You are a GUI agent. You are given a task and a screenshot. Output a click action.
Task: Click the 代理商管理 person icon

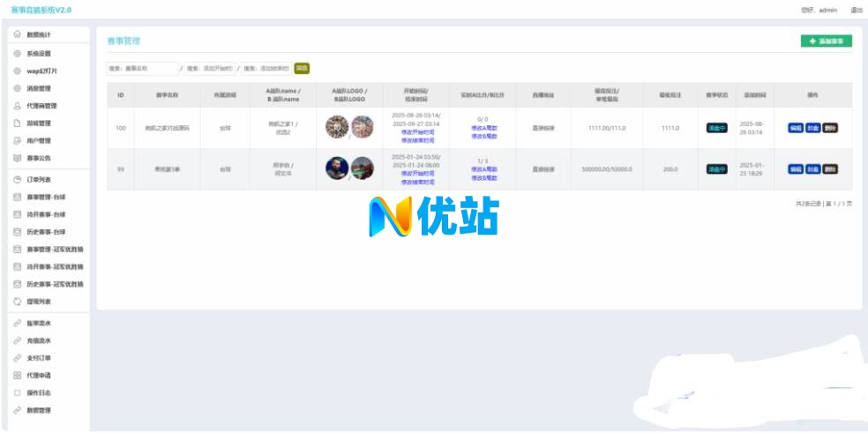click(18, 106)
